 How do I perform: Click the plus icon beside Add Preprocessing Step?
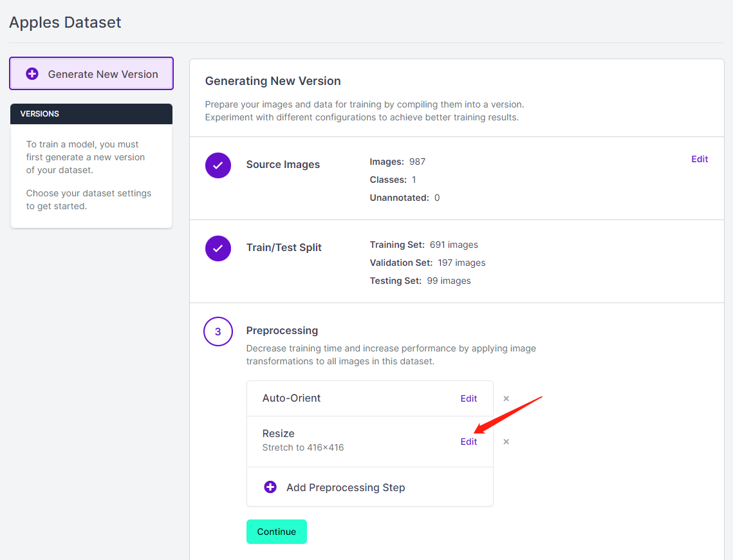pyautogui.click(x=270, y=487)
